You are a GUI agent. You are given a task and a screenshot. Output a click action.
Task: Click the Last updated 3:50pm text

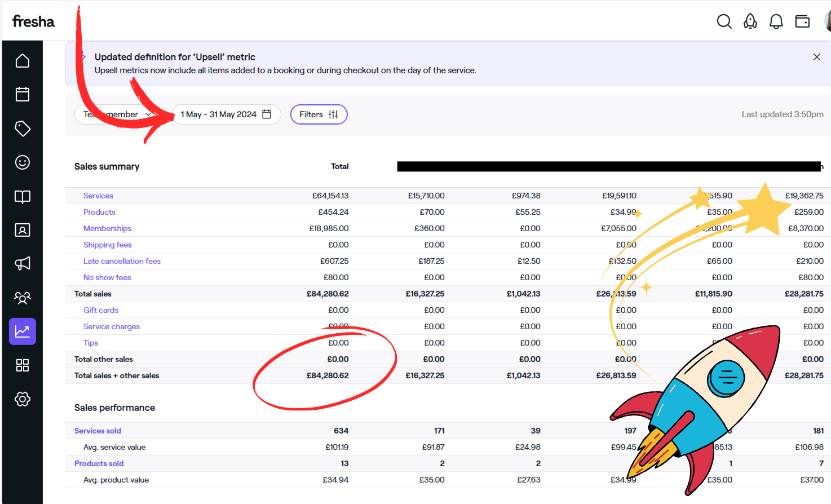[x=783, y=114]
